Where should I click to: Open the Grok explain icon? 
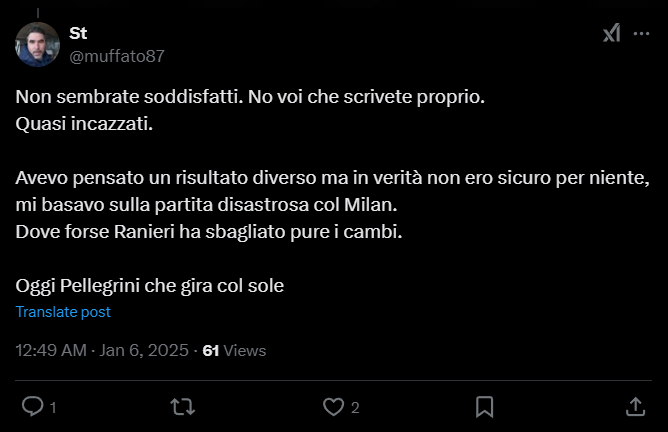click(611, 33)
